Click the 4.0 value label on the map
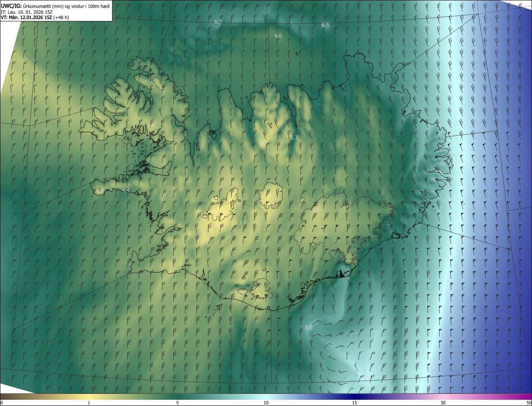This screenshot has height=406, width=532. coord(278,36)
